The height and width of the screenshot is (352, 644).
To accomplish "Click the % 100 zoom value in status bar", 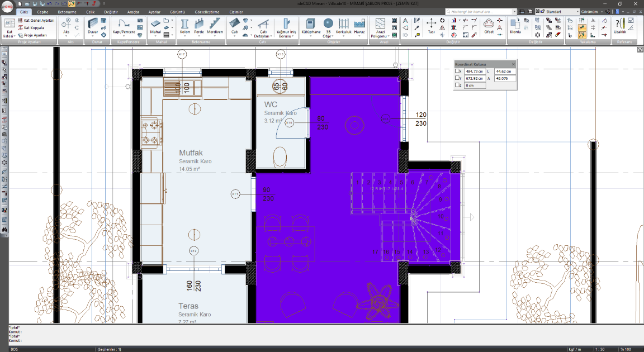I will click(x=626, y=349).
